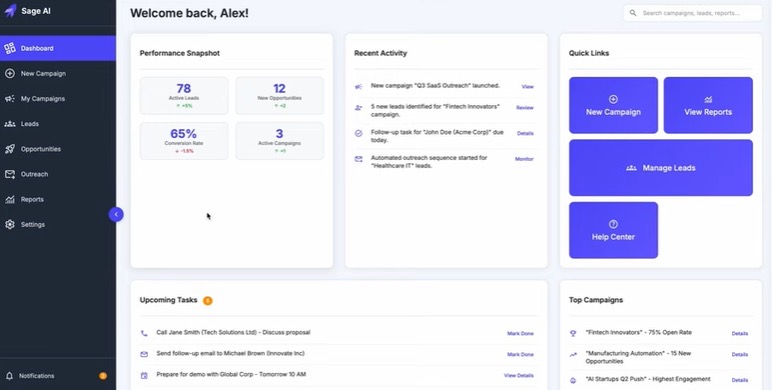Screen dimensions: 772x390
Task: Click the View Reports quick link tile
Action: [708, 105]
